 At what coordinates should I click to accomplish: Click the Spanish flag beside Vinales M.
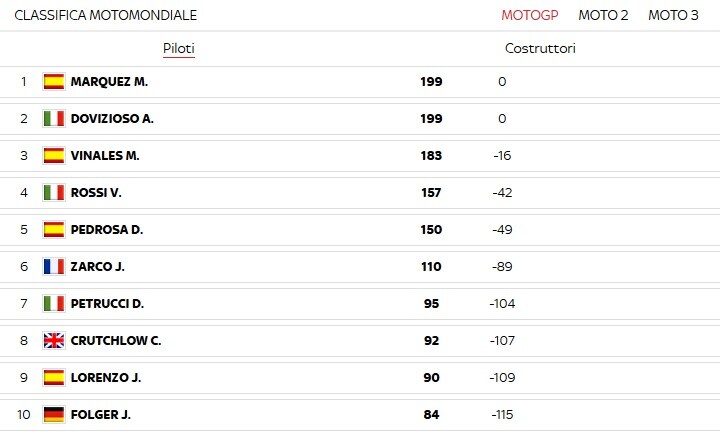coord(54,156)
